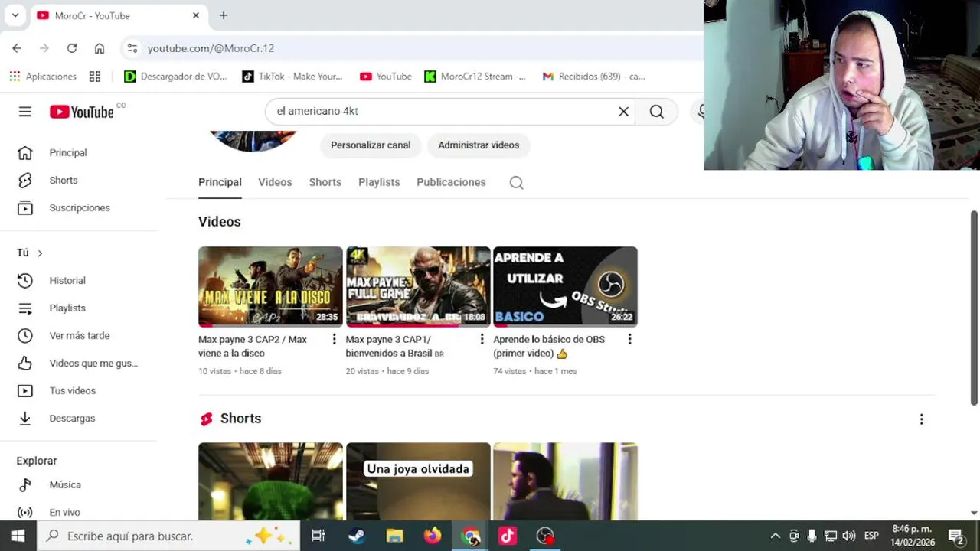Open options for Max payne 3 CAP2 video
The height and width of the screenshot is (551, 980).
[x=334, y=339]
